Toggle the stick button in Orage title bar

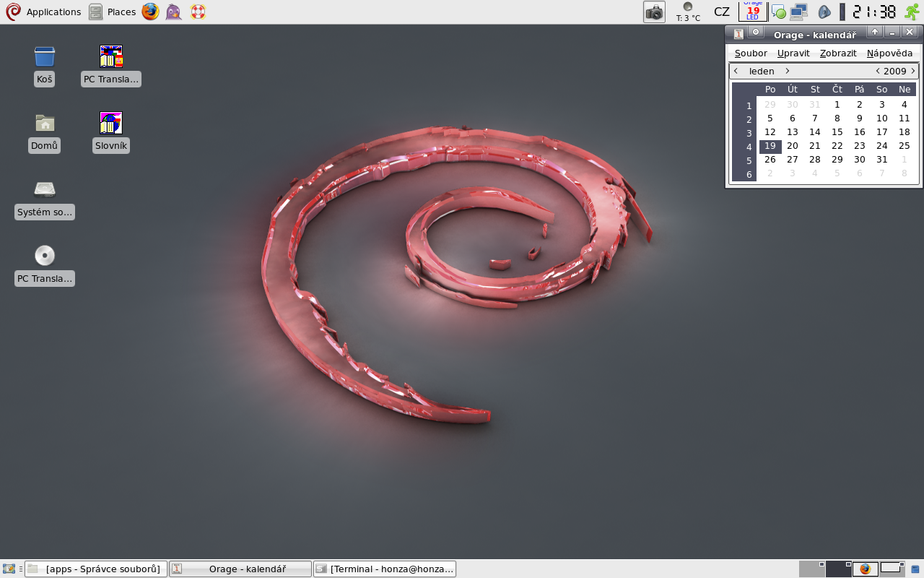[755, 33]
